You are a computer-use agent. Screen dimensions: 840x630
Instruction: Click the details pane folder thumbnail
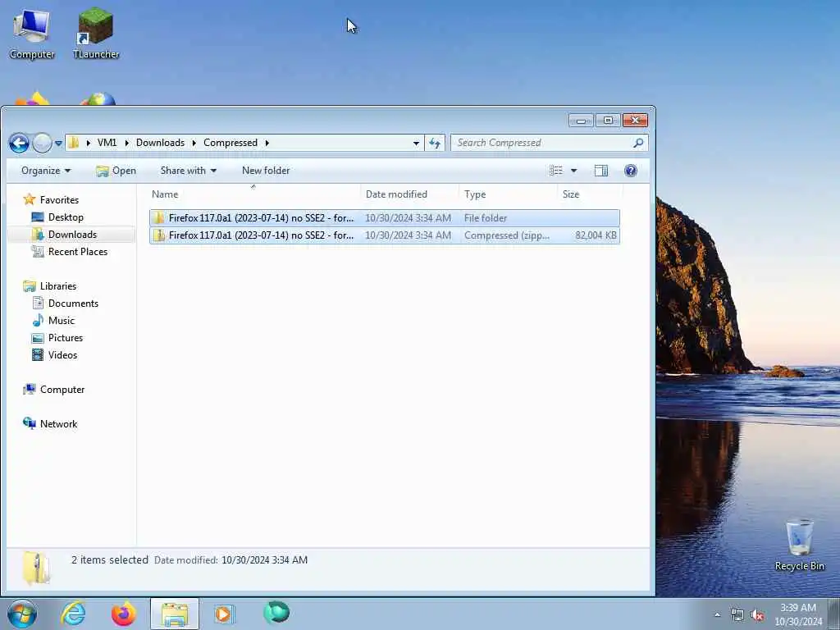coord(36,568)
